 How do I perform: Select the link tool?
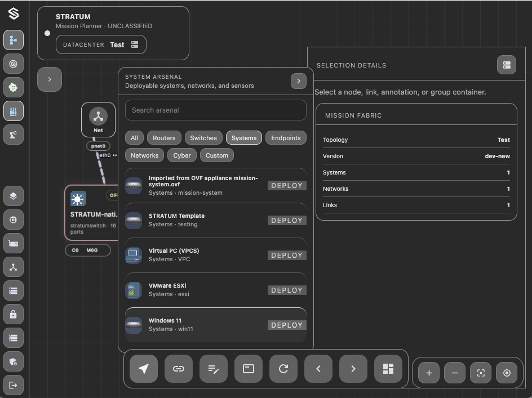tap(179, 369)
